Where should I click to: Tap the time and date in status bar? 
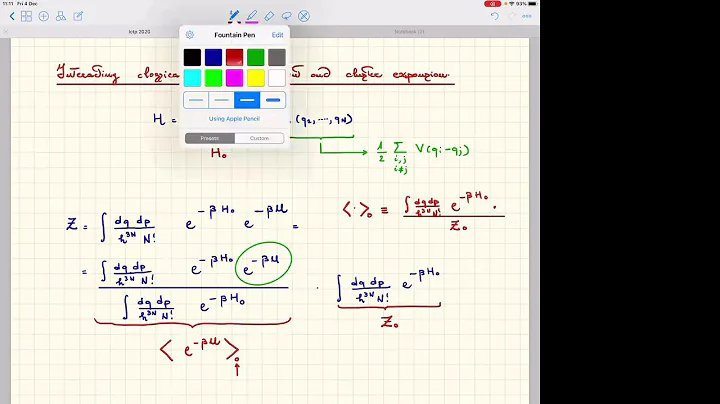click(x=20, y=4)
